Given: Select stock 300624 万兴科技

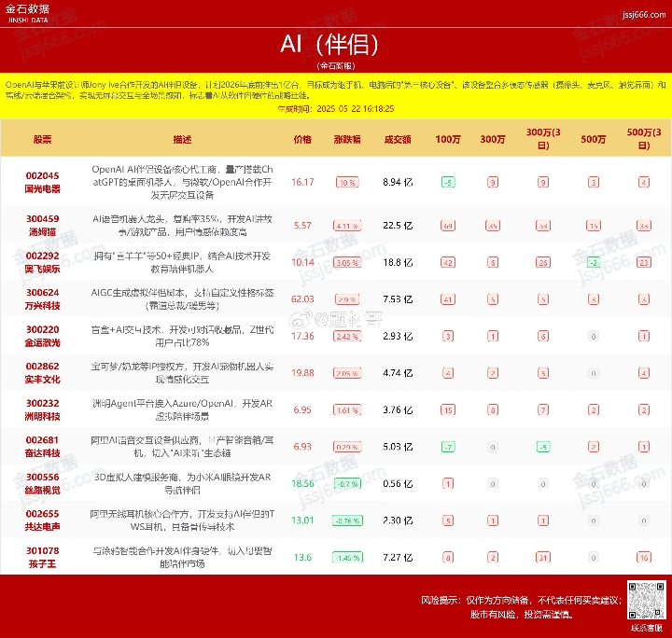Looking at the screenshot, I should tap(42, 298).
